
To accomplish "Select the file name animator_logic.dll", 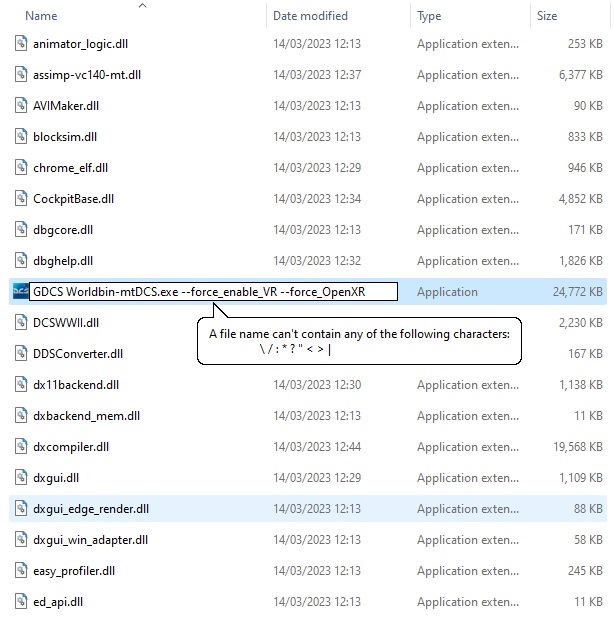I will (80, 44).
